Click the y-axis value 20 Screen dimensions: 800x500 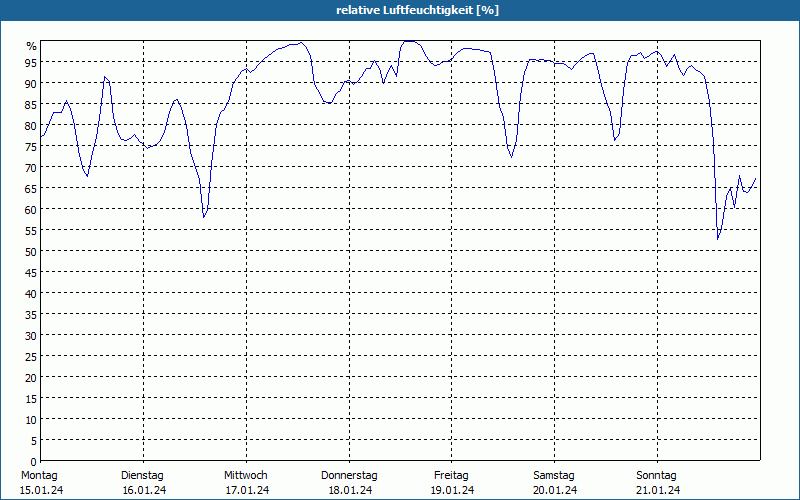[x=31, y=378]
